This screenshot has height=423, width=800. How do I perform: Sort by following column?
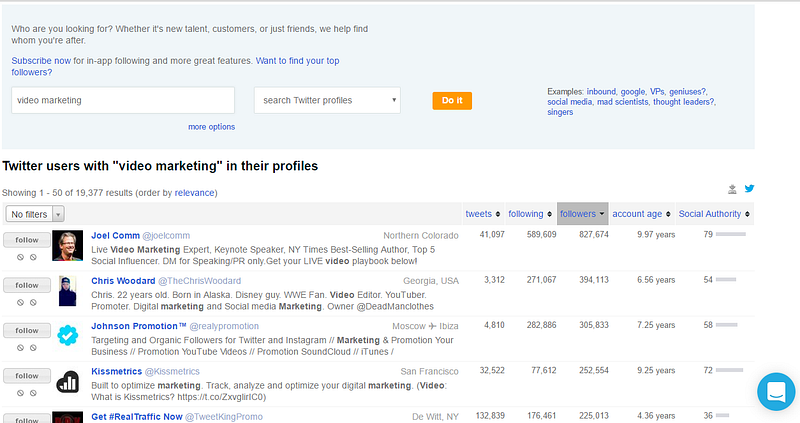(530, 214)
